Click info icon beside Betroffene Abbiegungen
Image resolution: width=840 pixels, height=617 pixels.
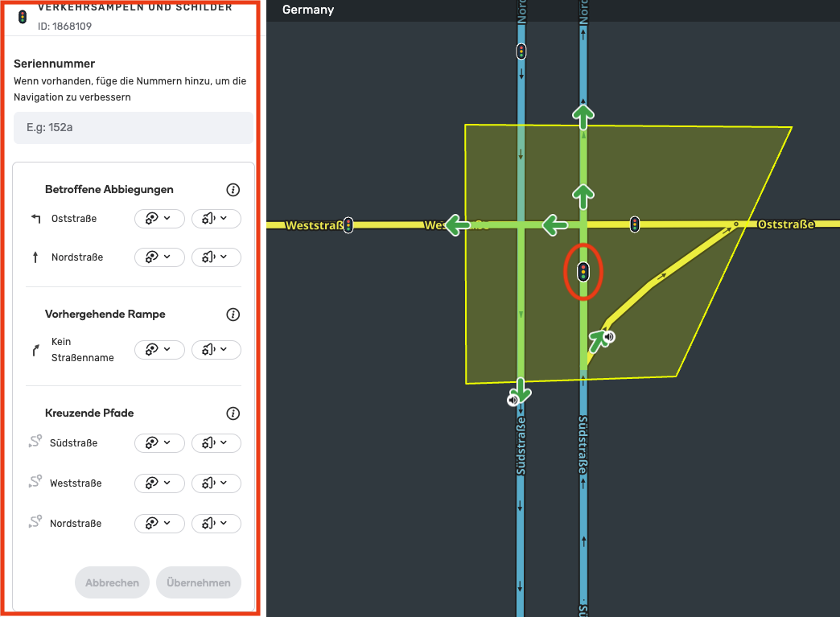[233, 190]
